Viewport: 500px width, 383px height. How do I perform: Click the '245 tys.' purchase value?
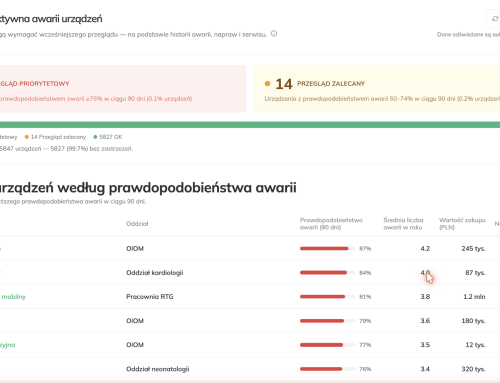tap(473, 249)
